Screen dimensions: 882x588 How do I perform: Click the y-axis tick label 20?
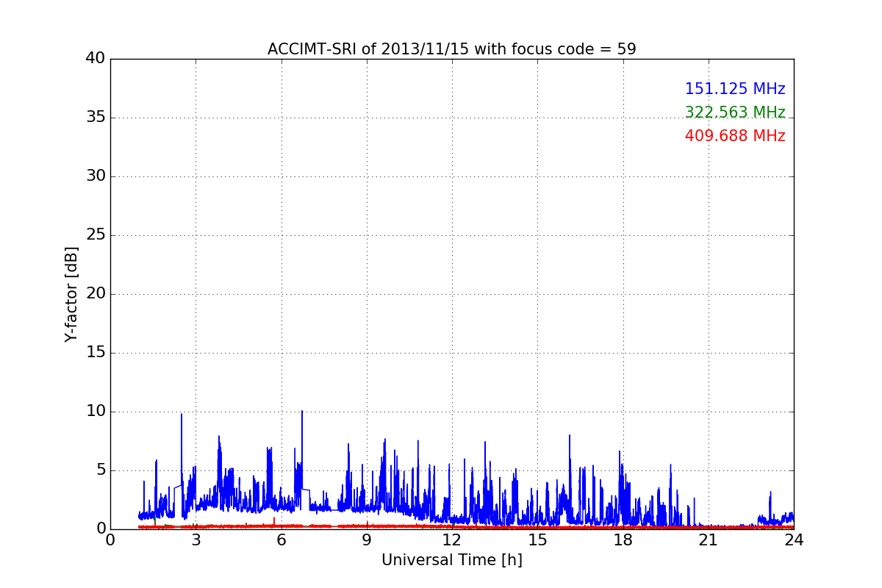[x=96, y=294]
